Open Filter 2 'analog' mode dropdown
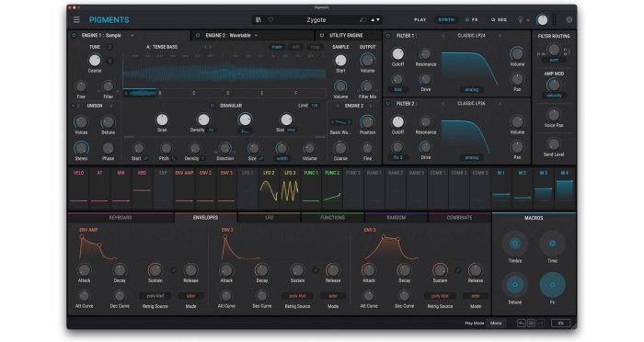 pyautogui.click(x=471, y=157)
